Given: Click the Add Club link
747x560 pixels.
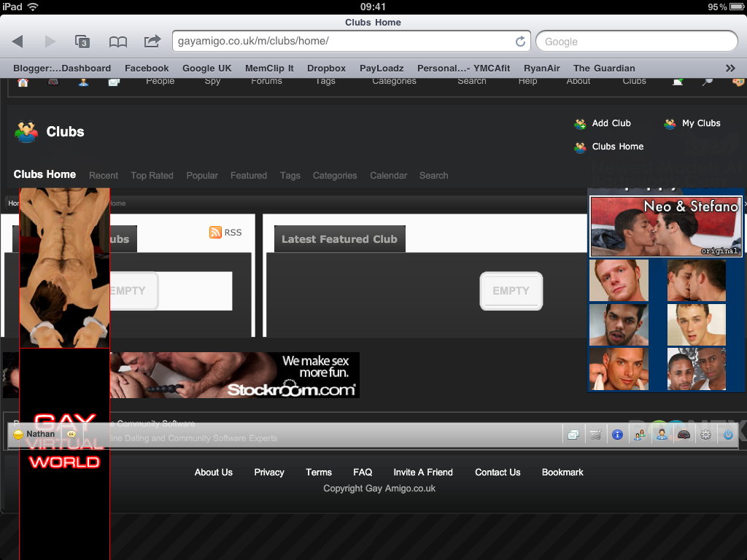Looking at the screenshot, I should (x=611, y=123).
